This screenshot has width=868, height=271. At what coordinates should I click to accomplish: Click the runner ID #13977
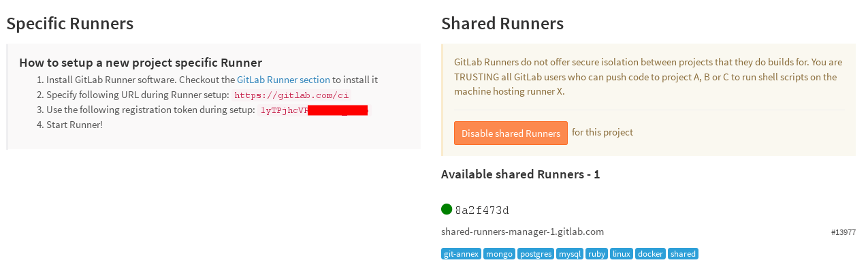(843, 232)
